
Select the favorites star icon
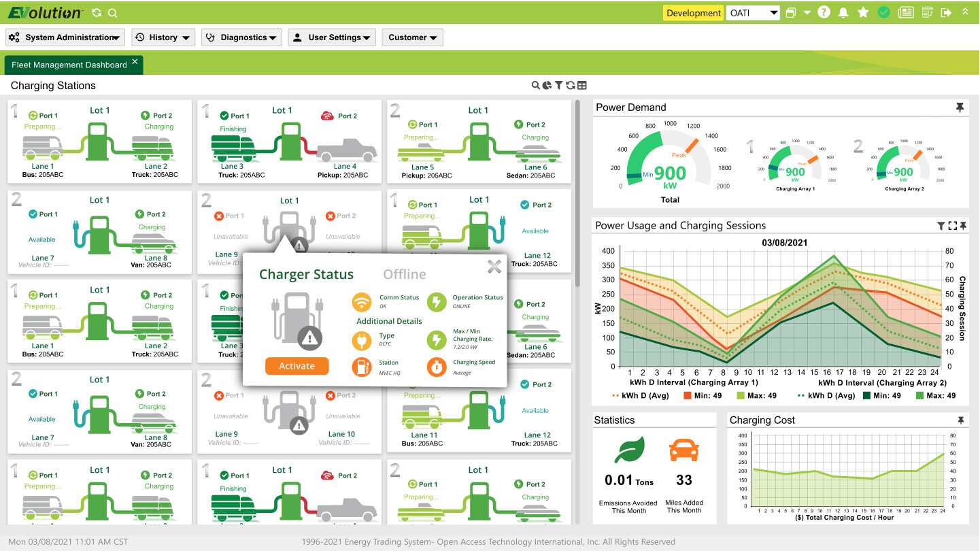click(863, 12)
